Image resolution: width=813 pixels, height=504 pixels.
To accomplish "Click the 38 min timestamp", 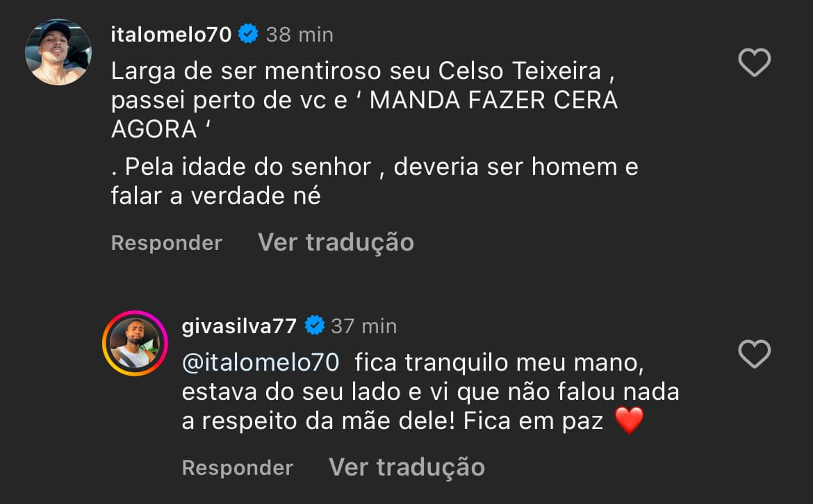I will (299, 33).
